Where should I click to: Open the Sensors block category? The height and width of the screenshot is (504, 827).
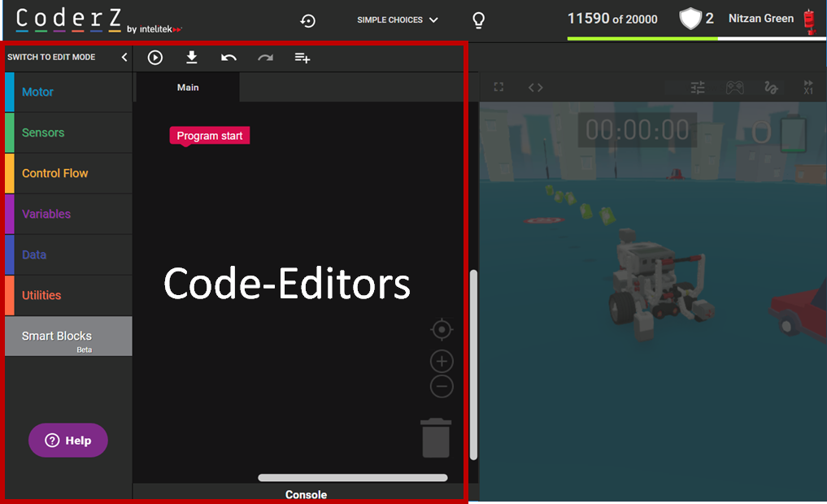[68, 133]
